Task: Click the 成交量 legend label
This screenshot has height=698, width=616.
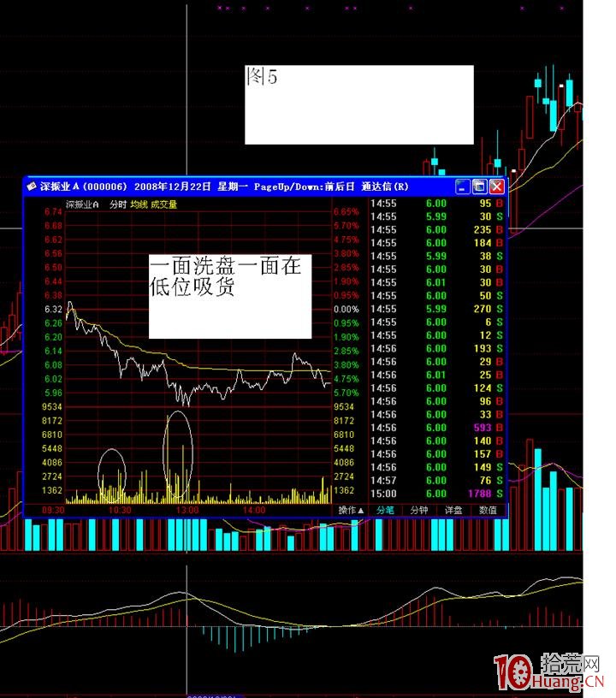Action: point(163,204)
